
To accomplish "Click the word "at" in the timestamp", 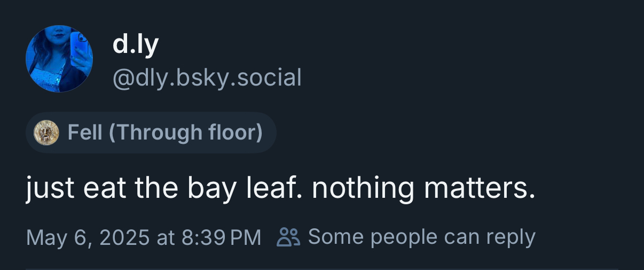I will tap(166, 237).
